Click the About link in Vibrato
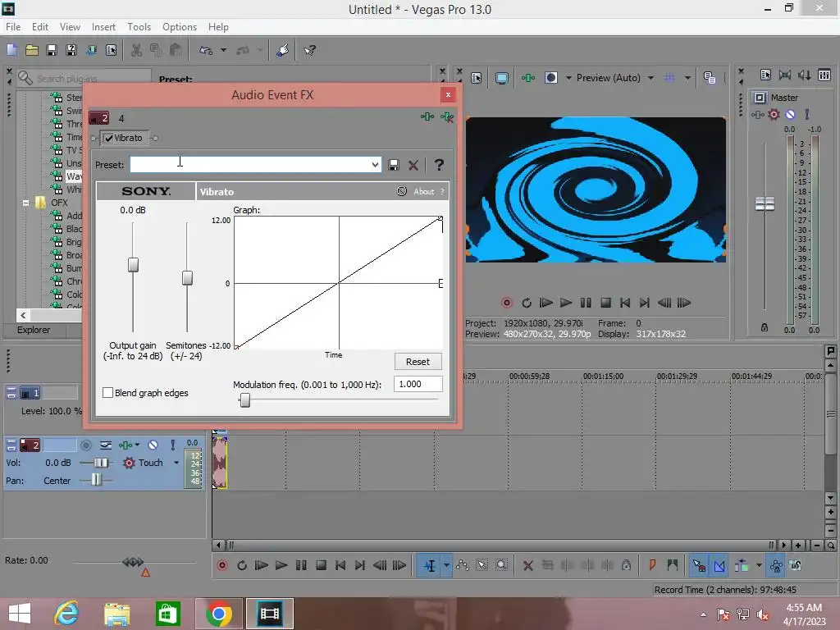840x630 pixels. [424, 192]
